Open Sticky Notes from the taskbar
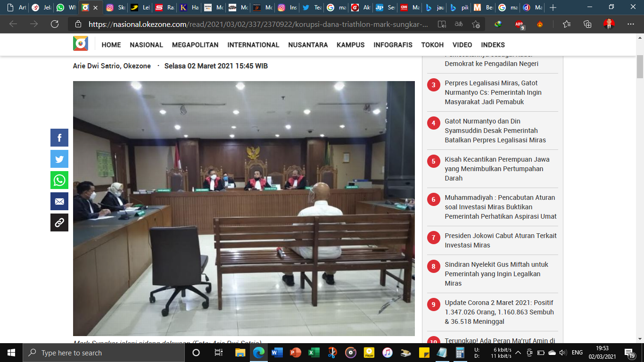This screenshot has height=362, width=644. [x=424, y=353]
